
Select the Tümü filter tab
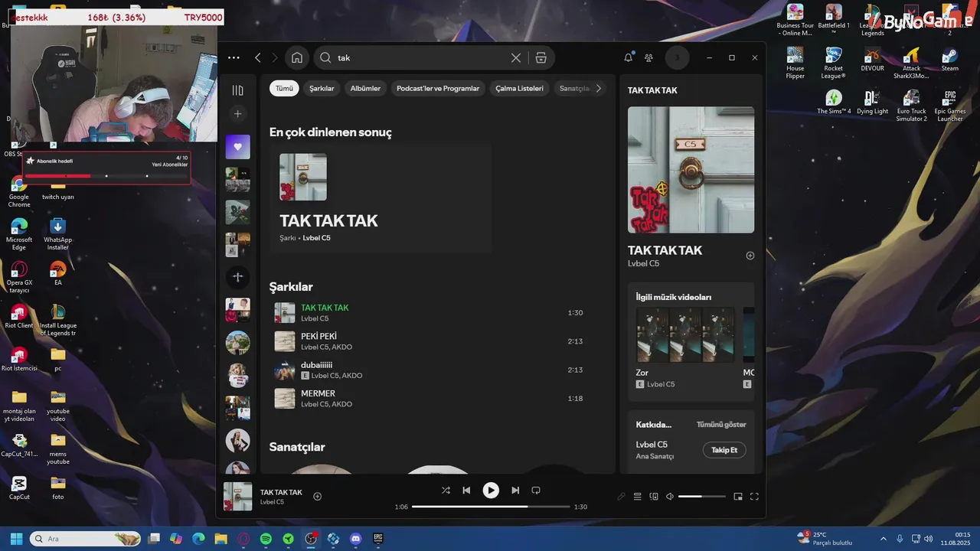(x=284, y=88)
